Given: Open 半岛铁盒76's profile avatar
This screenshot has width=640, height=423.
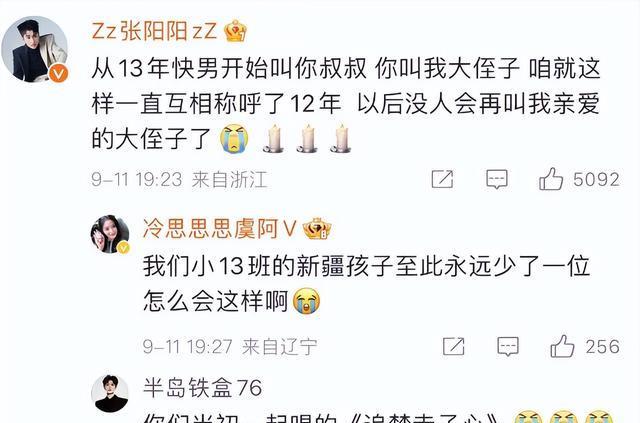Looking at the screenshot, I should pyautogui.click(x=110, y=393).
